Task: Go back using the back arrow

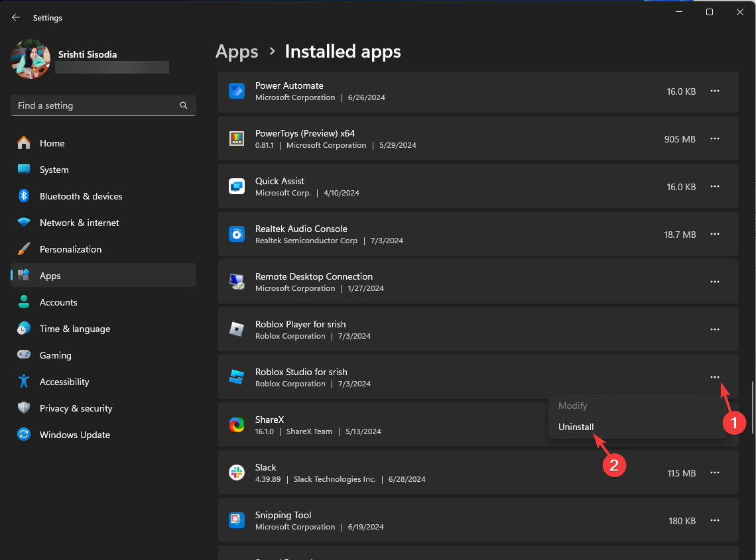Action: click(x=16, y=17)
